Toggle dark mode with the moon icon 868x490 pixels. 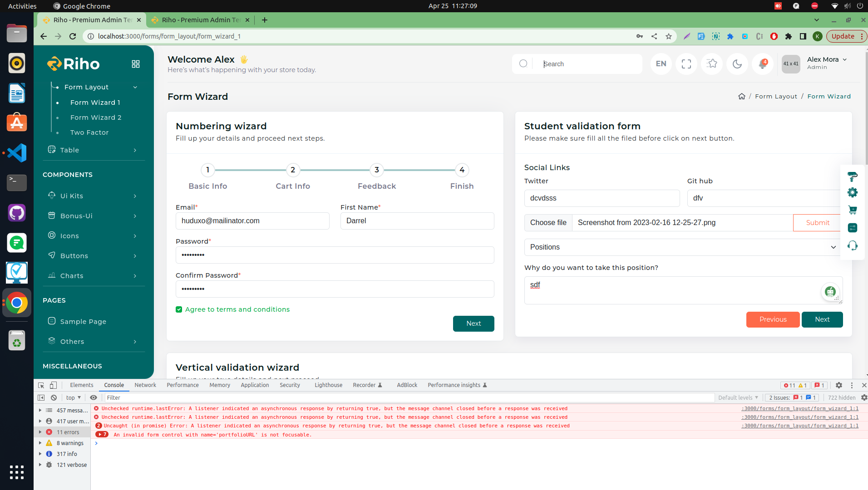pos(737,64)
